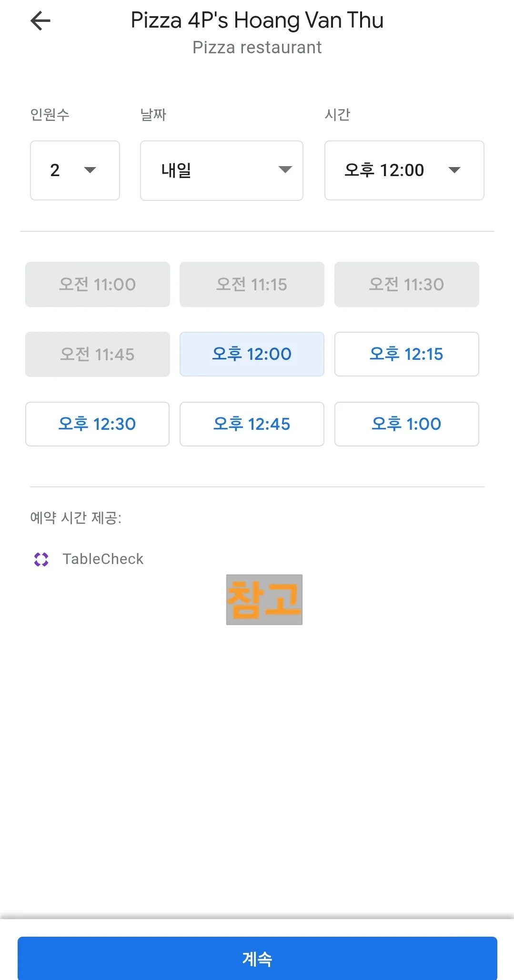This screenshot has width=514, height=980.
Task: Click the time dropdown arrow icon
Action: tap(454, 170)
